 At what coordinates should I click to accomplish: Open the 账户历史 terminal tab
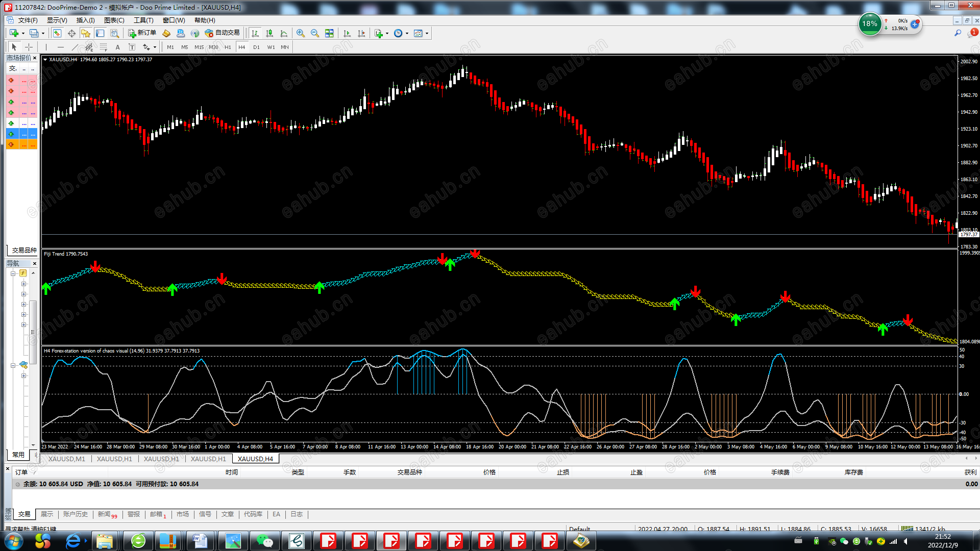pyautogui.click(x=75, y=514)
